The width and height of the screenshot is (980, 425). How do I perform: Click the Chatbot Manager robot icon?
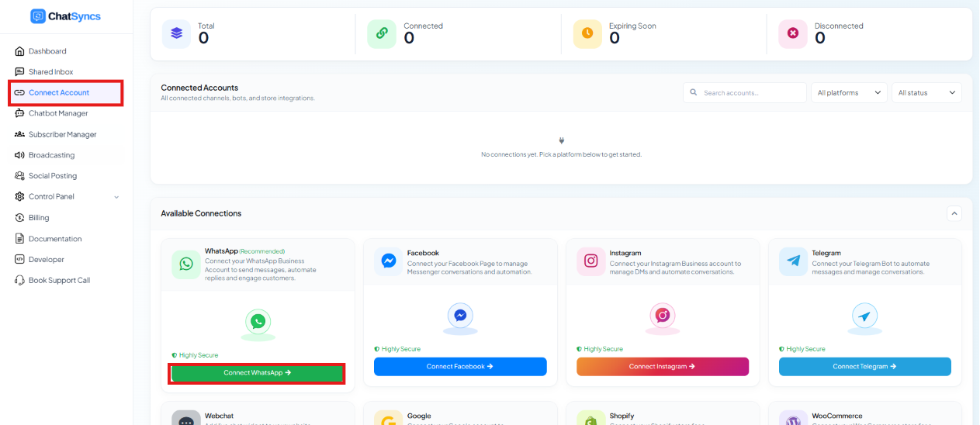[19, 113]
